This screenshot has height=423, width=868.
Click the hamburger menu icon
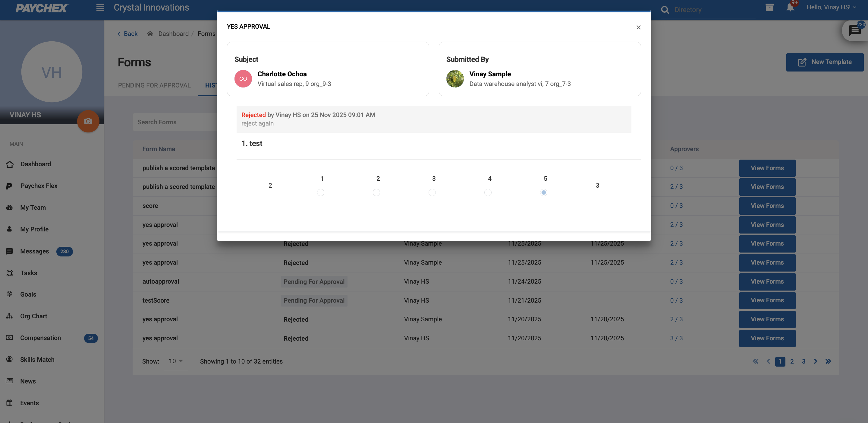(x=100, y=8)
